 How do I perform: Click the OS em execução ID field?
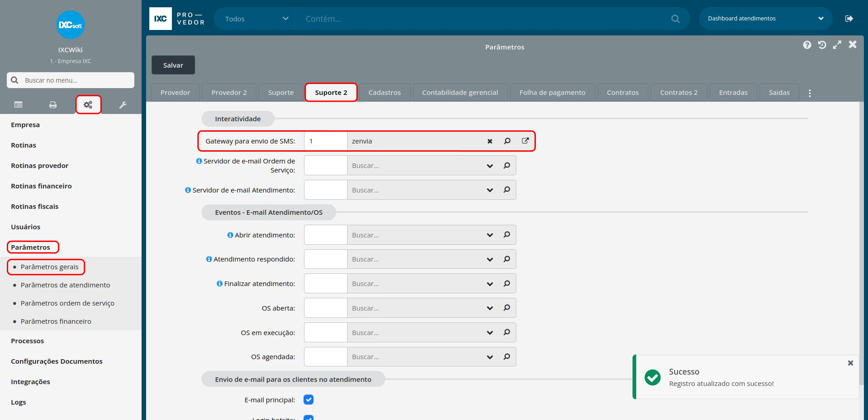pos(326,332)
